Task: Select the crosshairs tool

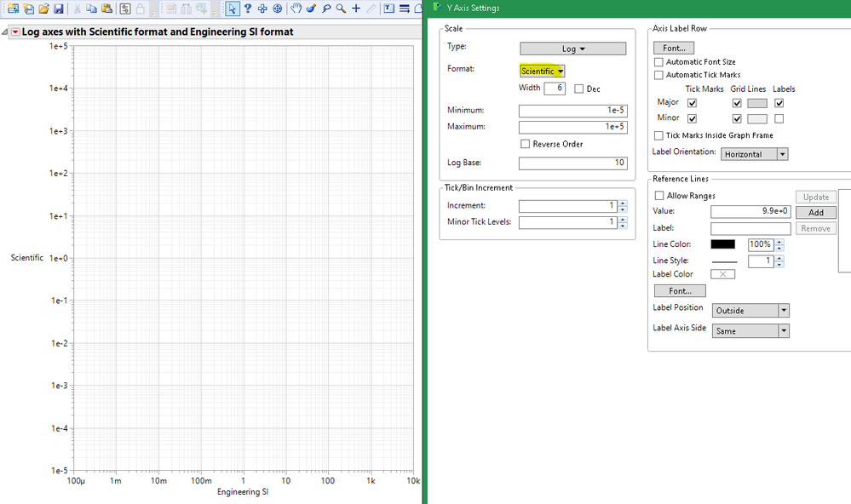Action: 356,9
